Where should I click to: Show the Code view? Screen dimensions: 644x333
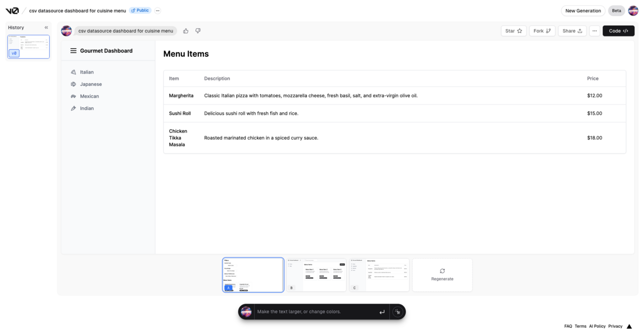[618, 31]
